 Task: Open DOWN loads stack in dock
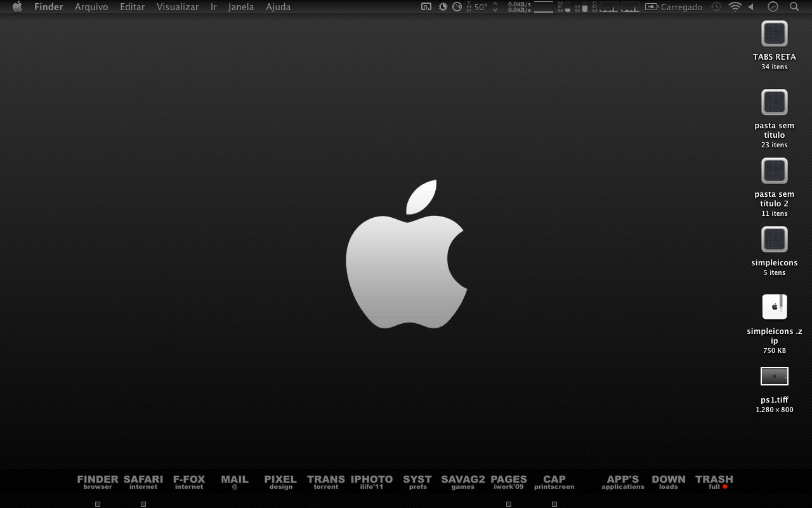(x=669, y=482)
